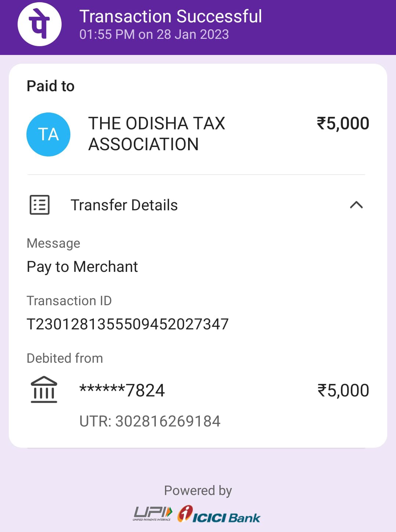Tap the Transaction Successful header title

[170, 16]
